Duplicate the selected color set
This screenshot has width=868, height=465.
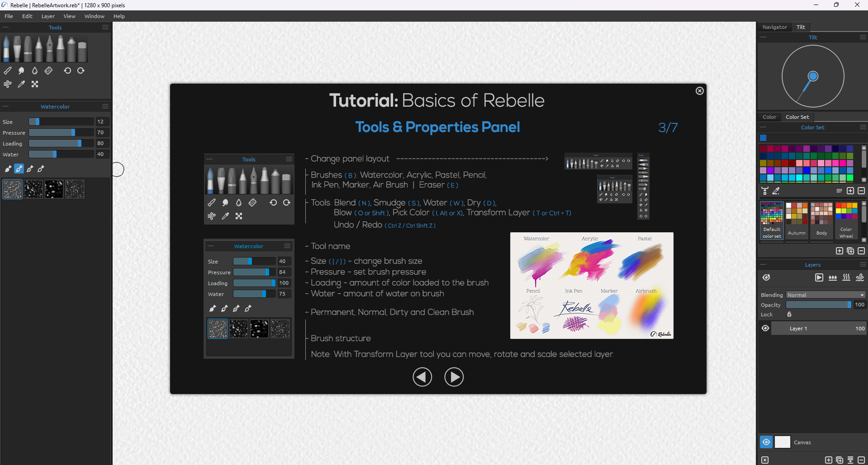(x=850, y=251)
